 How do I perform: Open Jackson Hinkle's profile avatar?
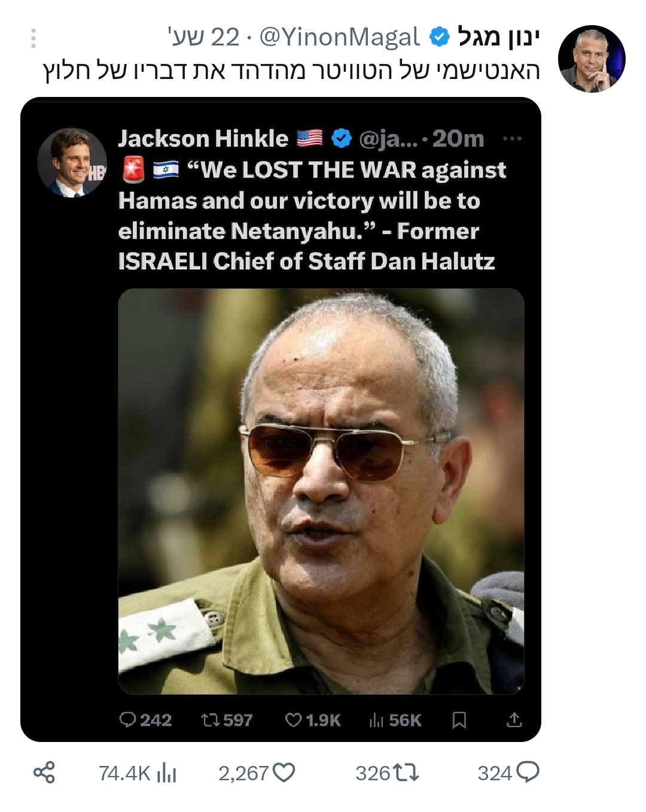coord(72,162)
